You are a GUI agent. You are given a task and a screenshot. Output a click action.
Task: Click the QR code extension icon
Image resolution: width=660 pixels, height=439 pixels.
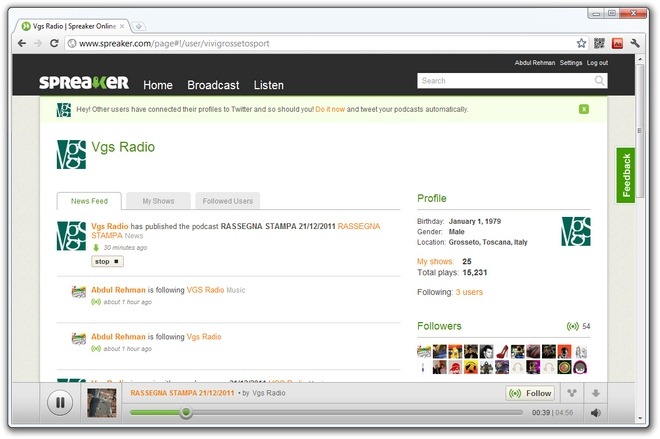pos(599,43)
